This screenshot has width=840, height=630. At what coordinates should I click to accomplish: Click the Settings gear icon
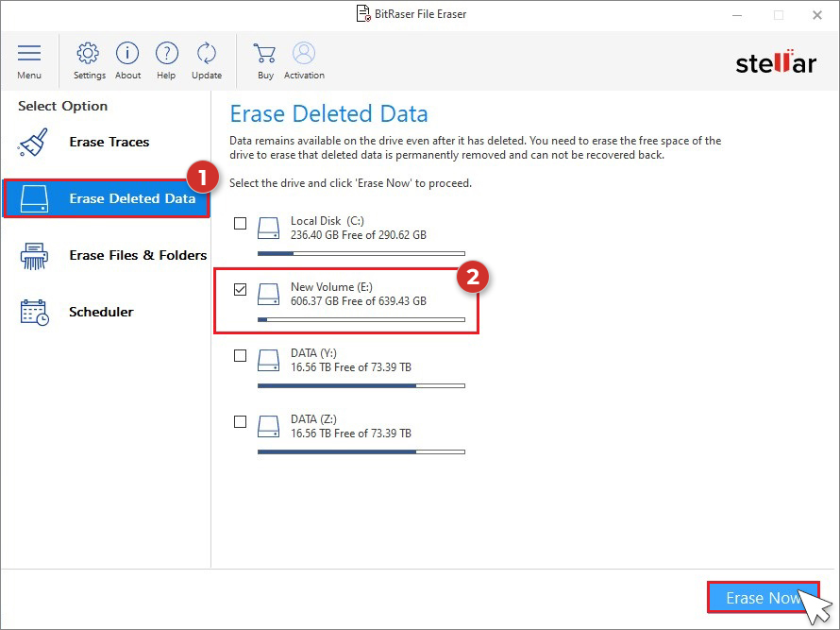click(x=89, y=55)
